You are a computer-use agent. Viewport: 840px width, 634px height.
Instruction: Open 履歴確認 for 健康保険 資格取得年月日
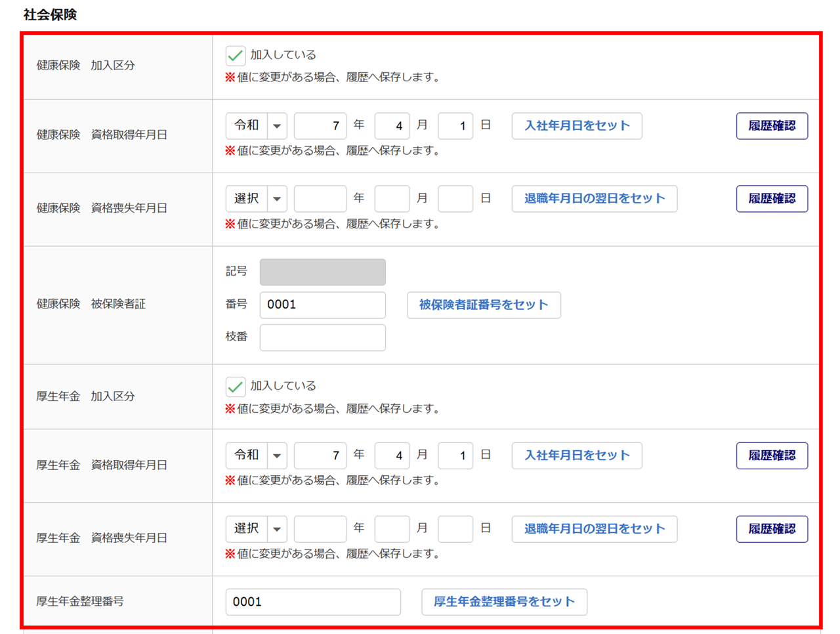(771, 126)
